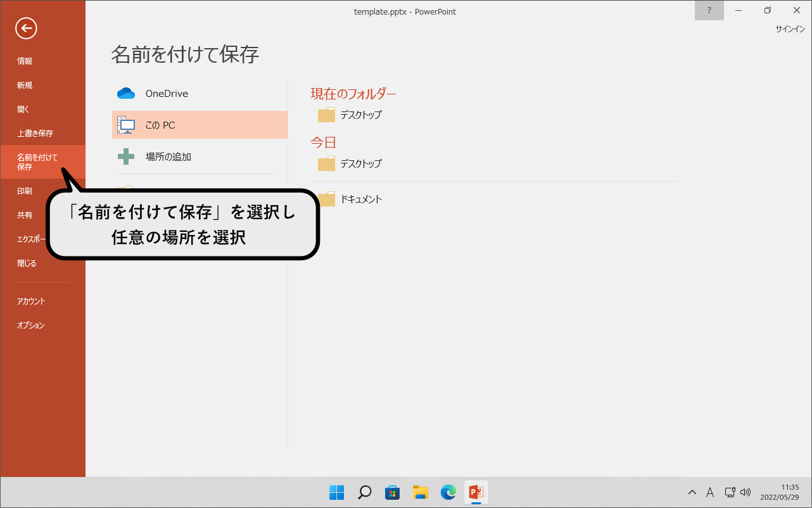The image size is (812, 508).
Task: Click the Windows Start button
Action: [x=336, y=492]
